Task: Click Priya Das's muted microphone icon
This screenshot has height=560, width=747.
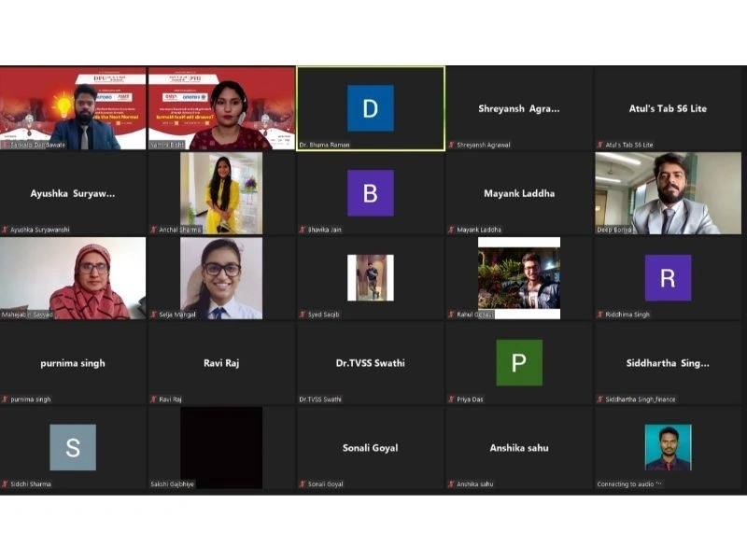Action: (451, 399)
